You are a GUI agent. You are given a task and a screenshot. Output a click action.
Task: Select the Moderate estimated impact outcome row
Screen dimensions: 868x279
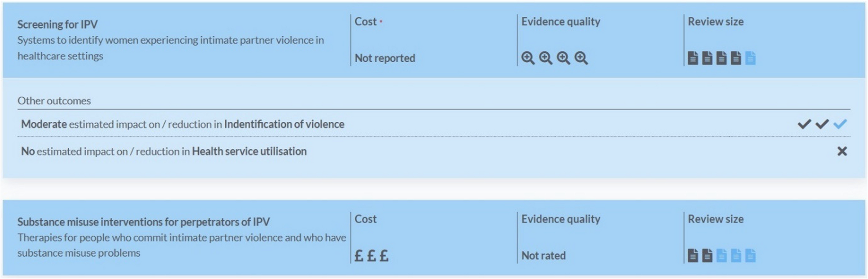coord(434,124)
